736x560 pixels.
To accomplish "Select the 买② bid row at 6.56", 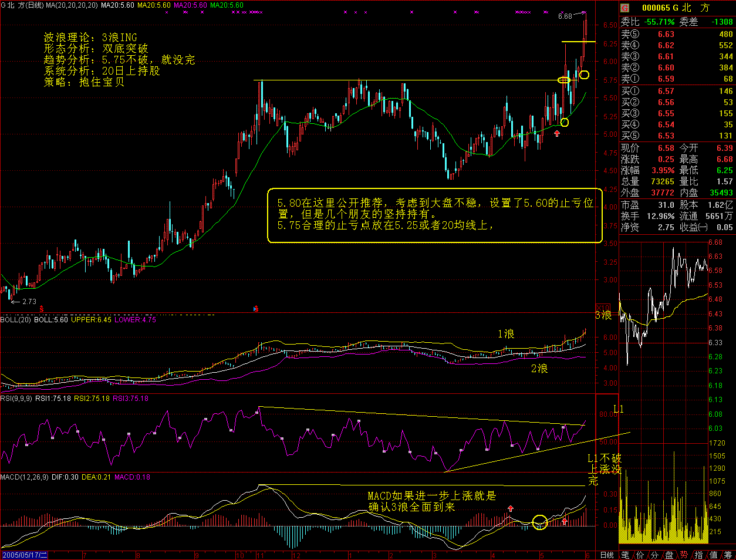I will point(677,102).
